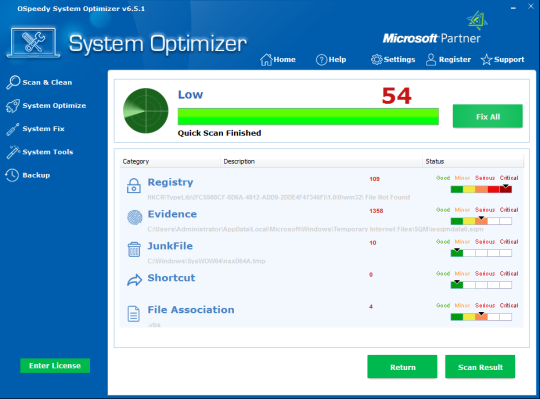Click the Support star icon
Screen dimensions: 540x399
[x=486, y=60]
